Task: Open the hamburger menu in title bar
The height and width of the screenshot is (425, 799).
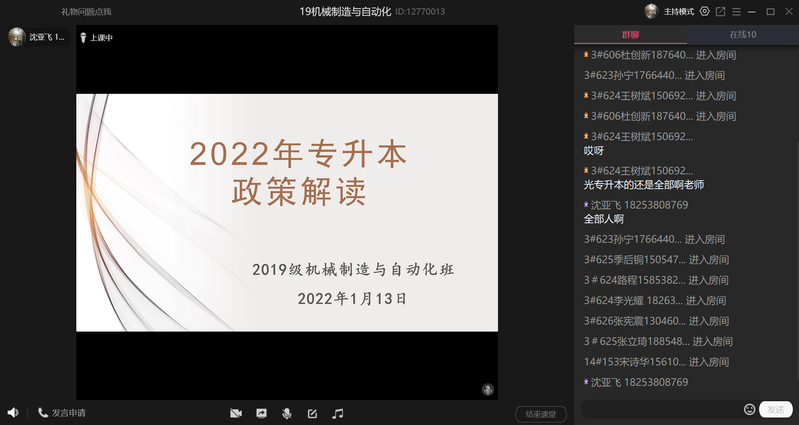Action: click(736, 11)
